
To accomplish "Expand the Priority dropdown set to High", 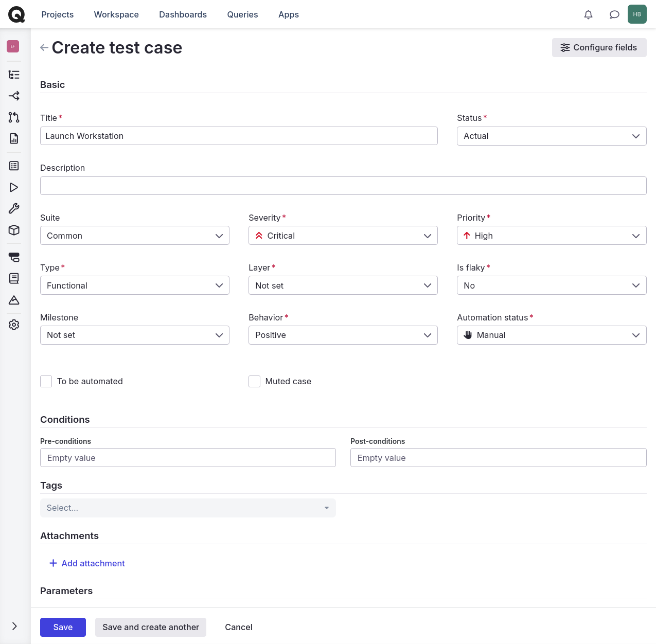I will tap(551, 236).
